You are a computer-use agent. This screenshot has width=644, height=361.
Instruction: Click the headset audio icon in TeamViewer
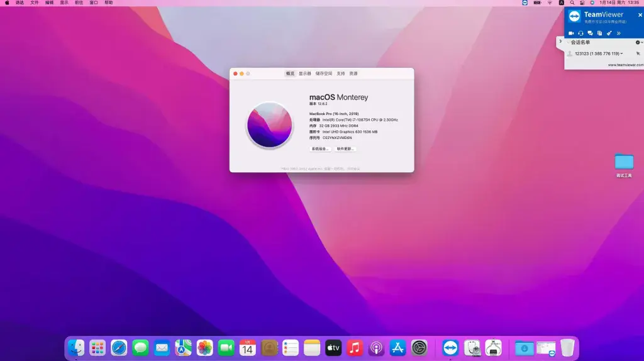pos(580,33)
